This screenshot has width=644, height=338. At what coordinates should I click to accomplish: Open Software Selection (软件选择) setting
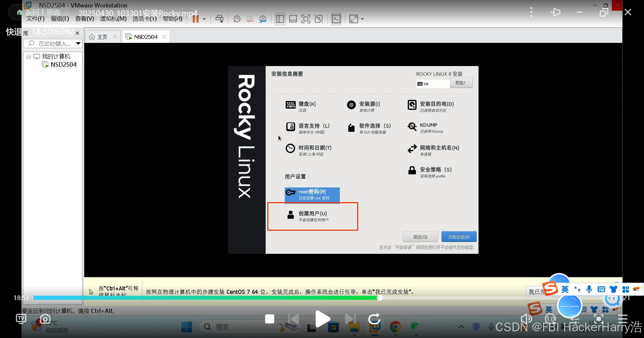coord(369,128)
